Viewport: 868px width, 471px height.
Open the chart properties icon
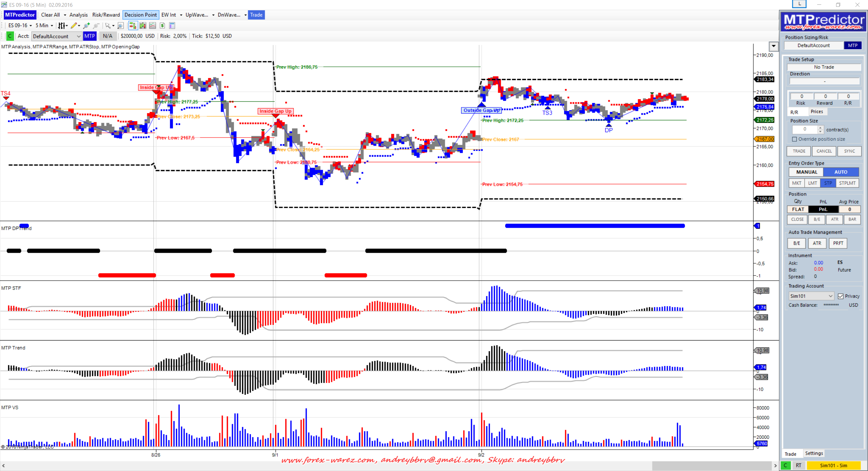(x=172, y=26)
